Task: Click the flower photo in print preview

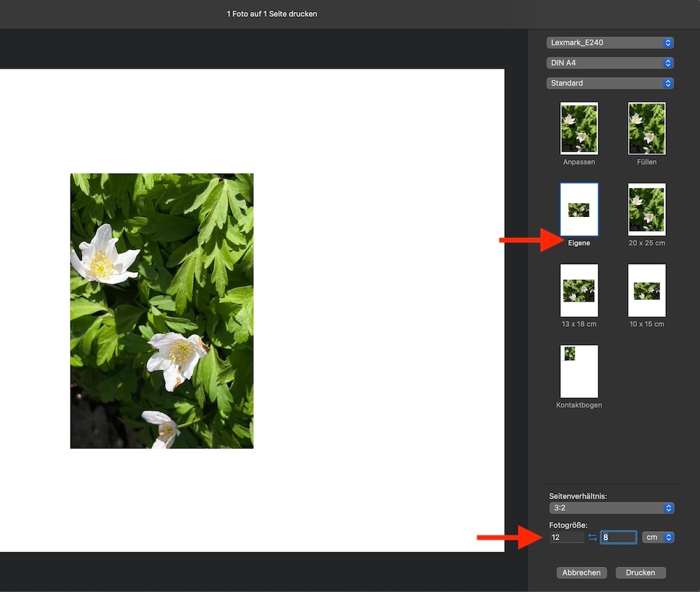Action: point(162,311)
